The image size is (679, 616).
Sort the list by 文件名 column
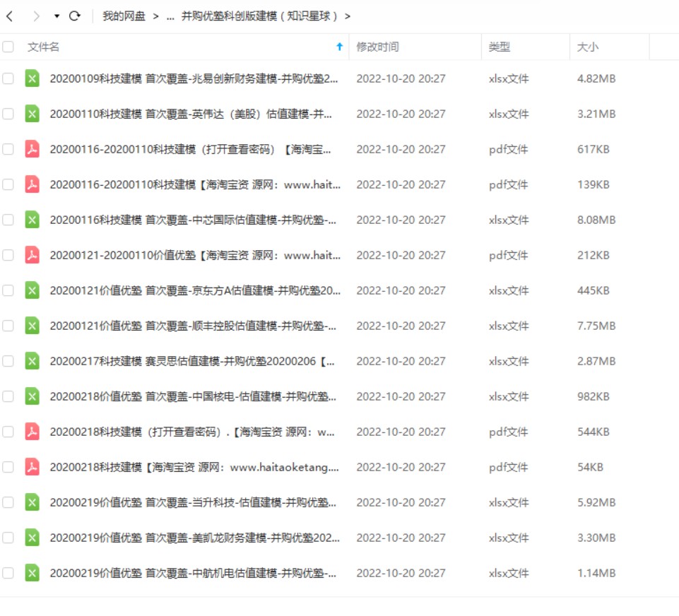click(43, 47)
